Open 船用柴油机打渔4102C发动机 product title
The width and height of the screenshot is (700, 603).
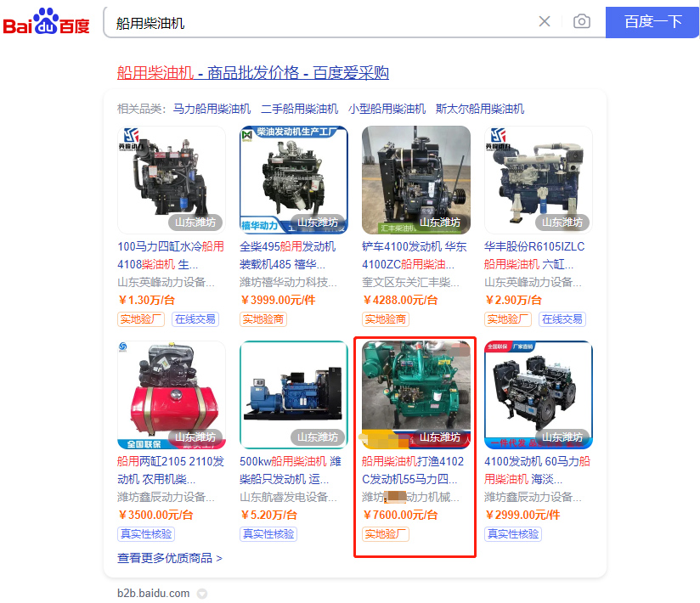pos(413,470)
